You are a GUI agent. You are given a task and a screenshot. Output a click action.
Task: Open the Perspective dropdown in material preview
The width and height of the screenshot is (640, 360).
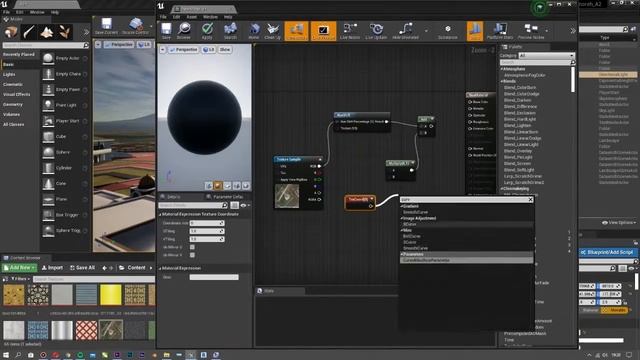(x=183, y=49)
